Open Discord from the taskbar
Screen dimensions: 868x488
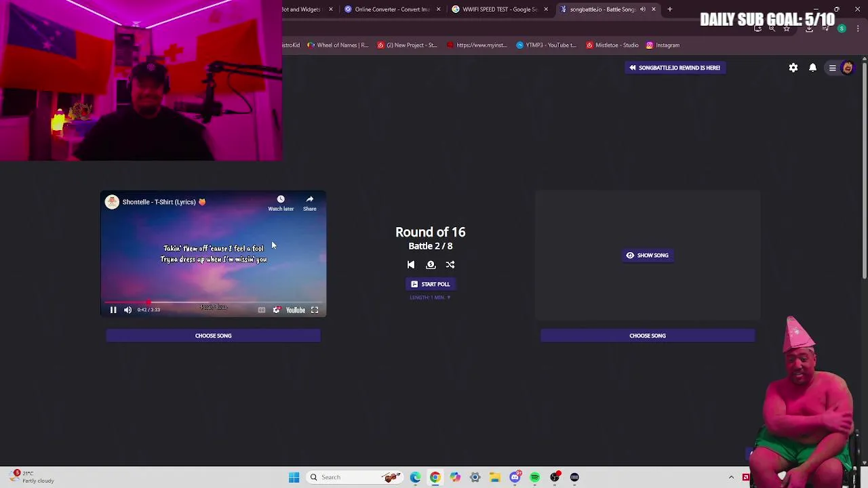(x=515, y=477)
